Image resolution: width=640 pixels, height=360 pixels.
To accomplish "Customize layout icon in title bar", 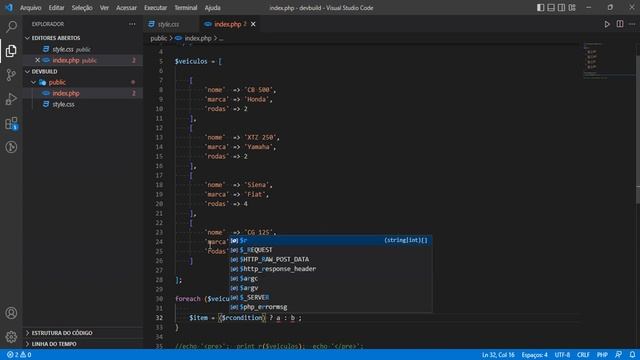I will 572,7.
